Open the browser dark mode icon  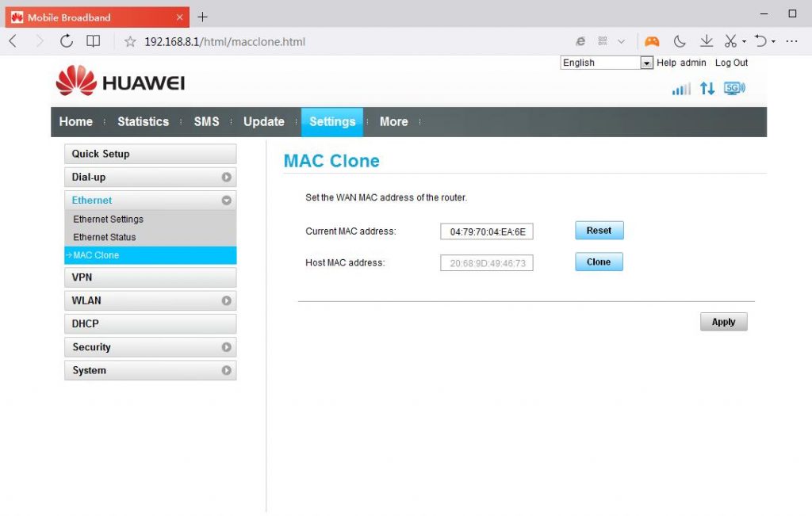click(x=680, y=41)
